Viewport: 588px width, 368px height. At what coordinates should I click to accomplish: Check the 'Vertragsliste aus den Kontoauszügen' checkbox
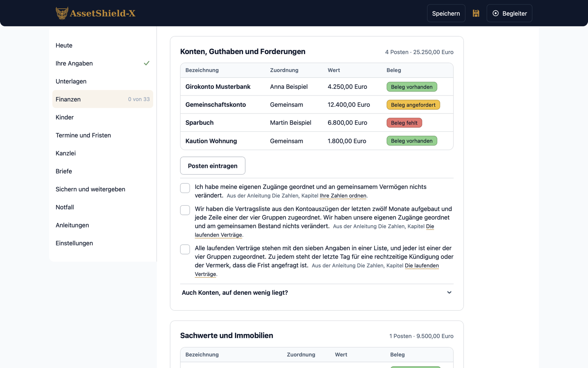point(185,210)
